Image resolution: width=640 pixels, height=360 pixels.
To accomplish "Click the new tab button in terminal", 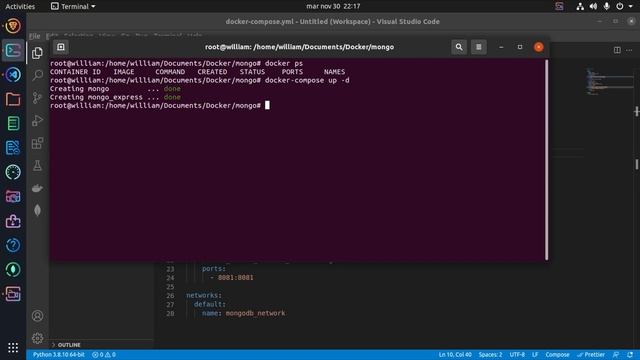I will pyautogui.click(x=61, y=47).
